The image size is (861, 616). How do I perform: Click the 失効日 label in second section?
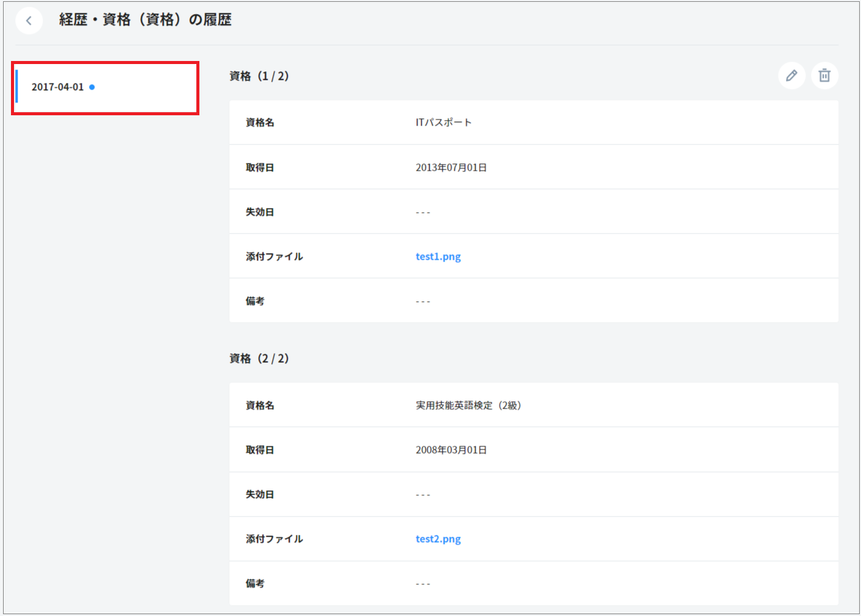pyautogui.click(x=260, y=495)
